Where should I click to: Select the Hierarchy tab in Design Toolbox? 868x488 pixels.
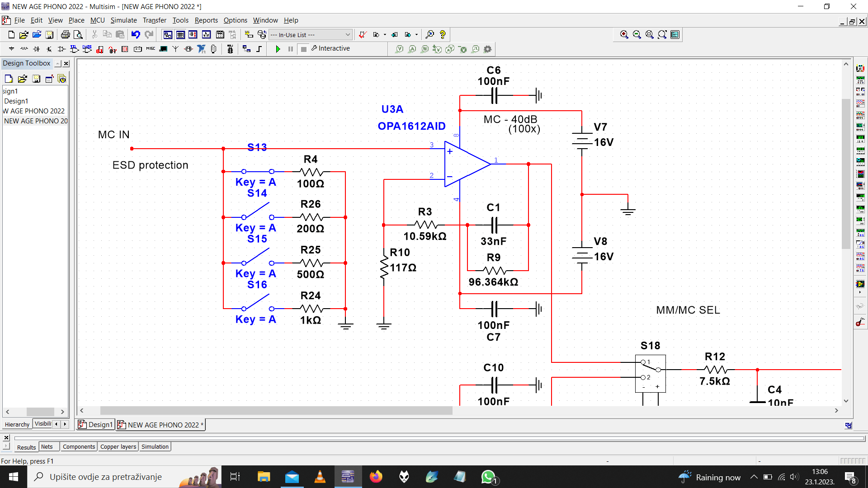pyautogui.click(x=17, y=424)
